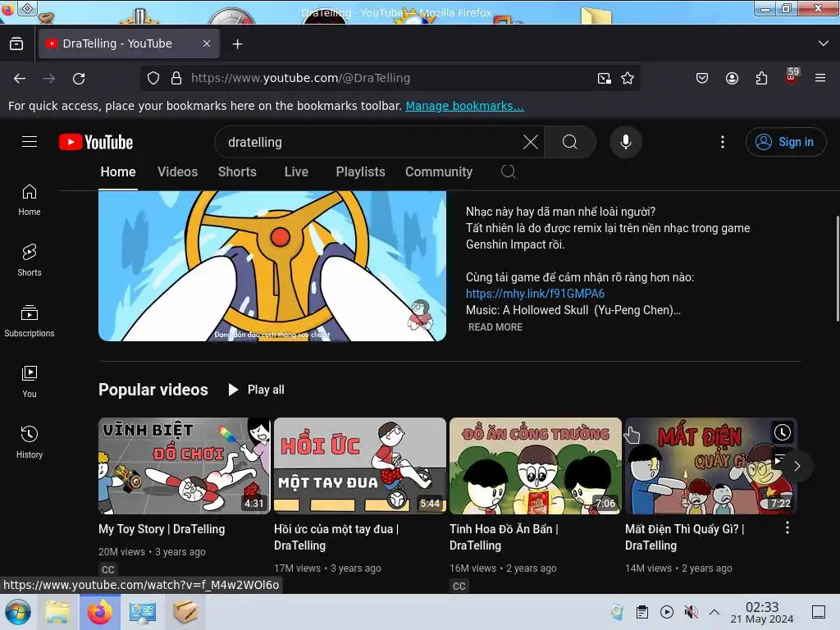The width and height of the screenshot is (840, 630).
Task: Open the mhy.link game download link
Action: click(535, 294)
